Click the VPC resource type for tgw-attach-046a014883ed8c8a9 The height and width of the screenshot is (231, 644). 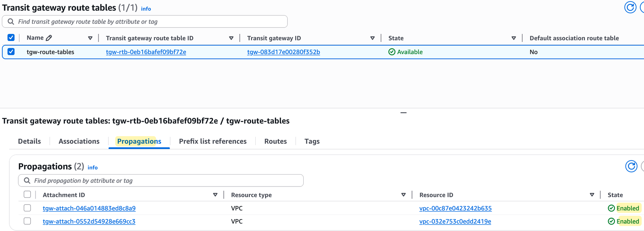coord(237,208)
